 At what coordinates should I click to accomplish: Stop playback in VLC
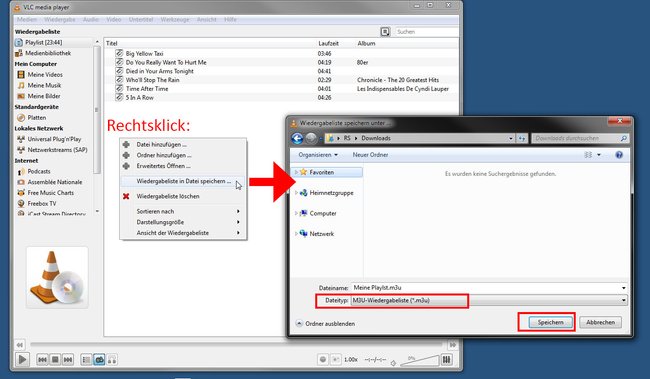coord(55,360)
